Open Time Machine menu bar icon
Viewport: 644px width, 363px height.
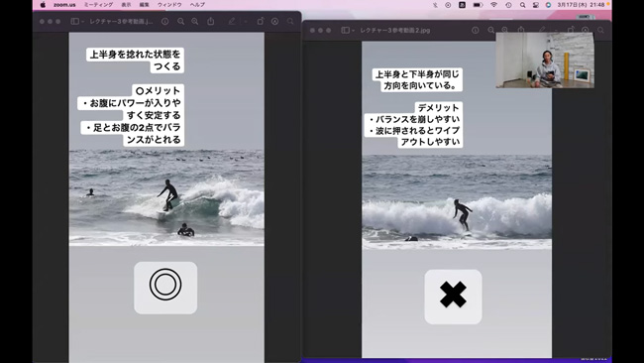[508, 5]
